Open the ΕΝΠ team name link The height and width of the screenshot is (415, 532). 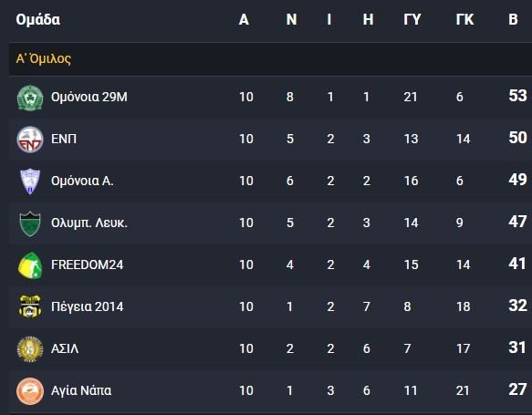(64, 139)
